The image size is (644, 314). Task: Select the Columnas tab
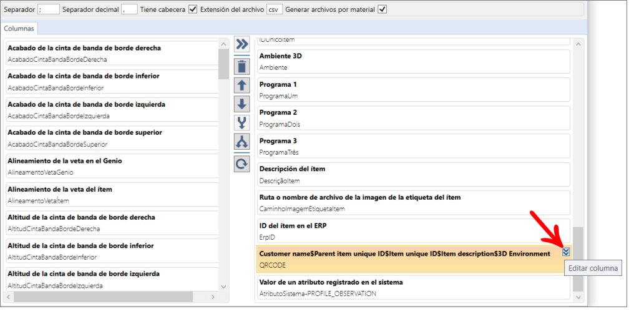(x=19, y=29)
